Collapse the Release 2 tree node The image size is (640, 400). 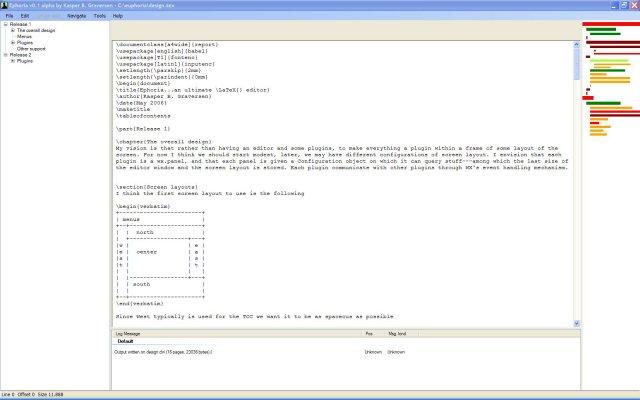coord(6,55)
